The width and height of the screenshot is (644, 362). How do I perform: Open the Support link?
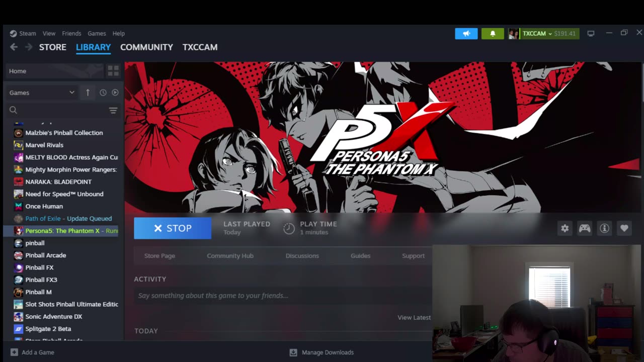[413, 256]
